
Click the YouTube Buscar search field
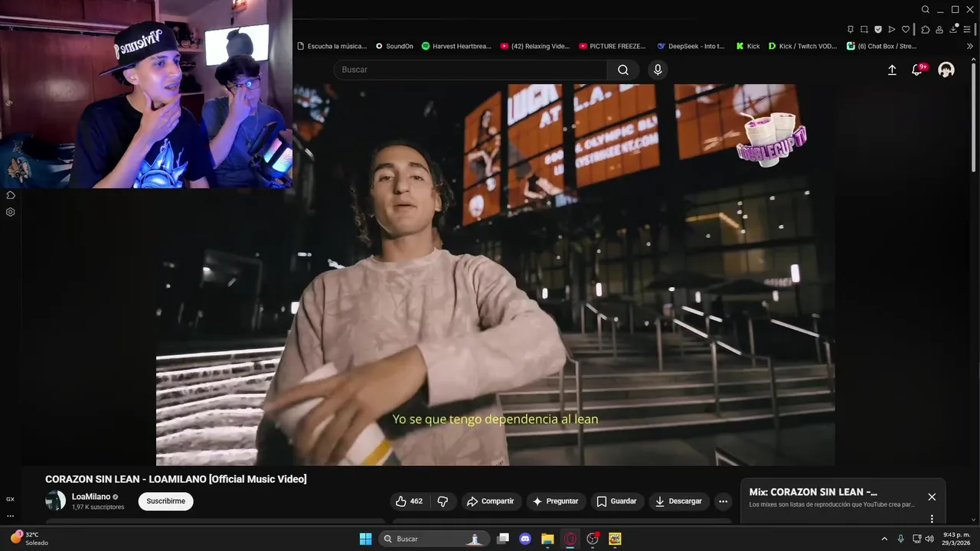click(x=470, y=70)
